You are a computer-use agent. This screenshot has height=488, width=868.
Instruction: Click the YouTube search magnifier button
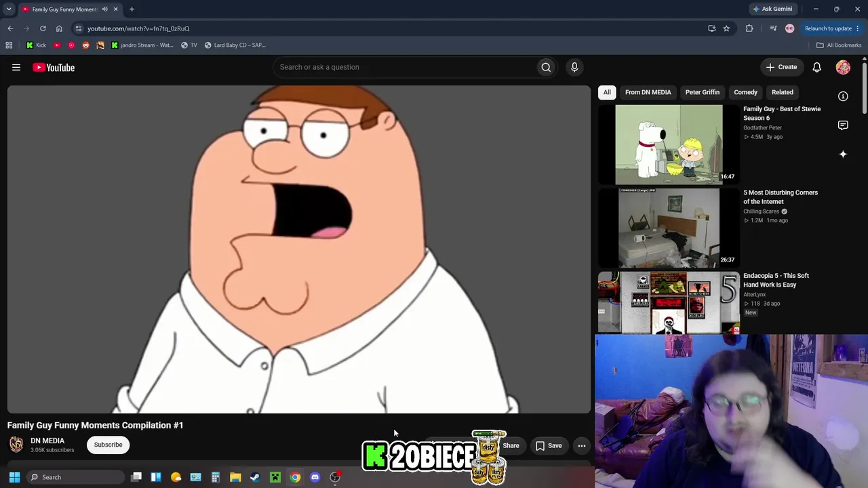click(x=546, y=67)
